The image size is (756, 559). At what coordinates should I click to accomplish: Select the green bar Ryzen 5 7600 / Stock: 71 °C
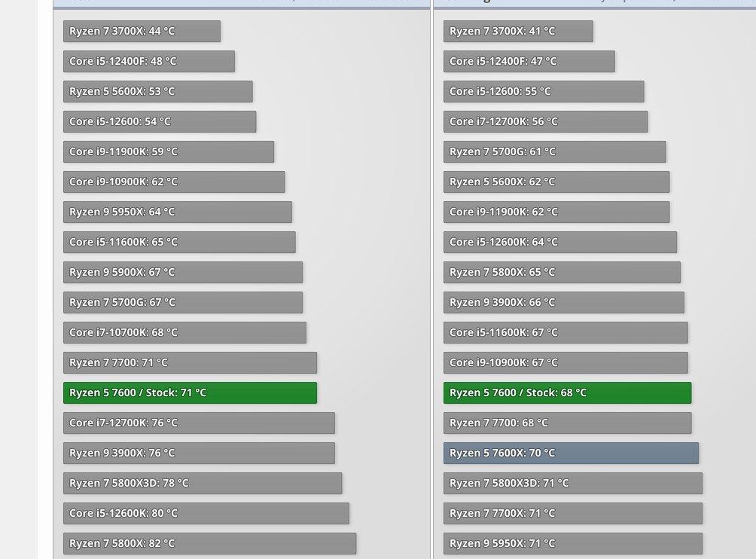(190, 393)
